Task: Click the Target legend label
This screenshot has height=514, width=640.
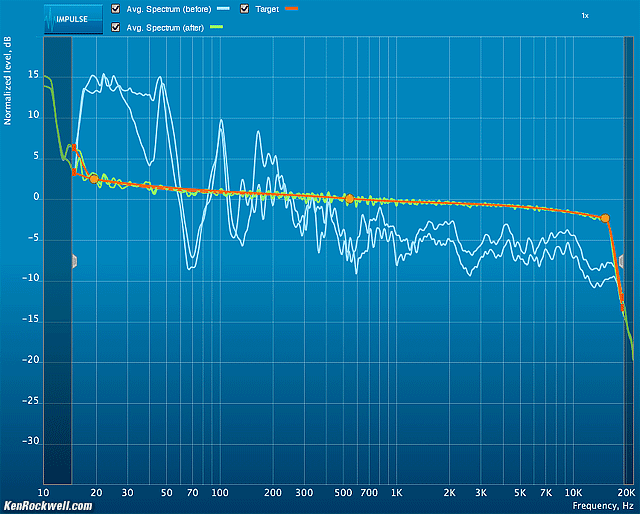Action: pyautogui.click(x=267, y=9)
